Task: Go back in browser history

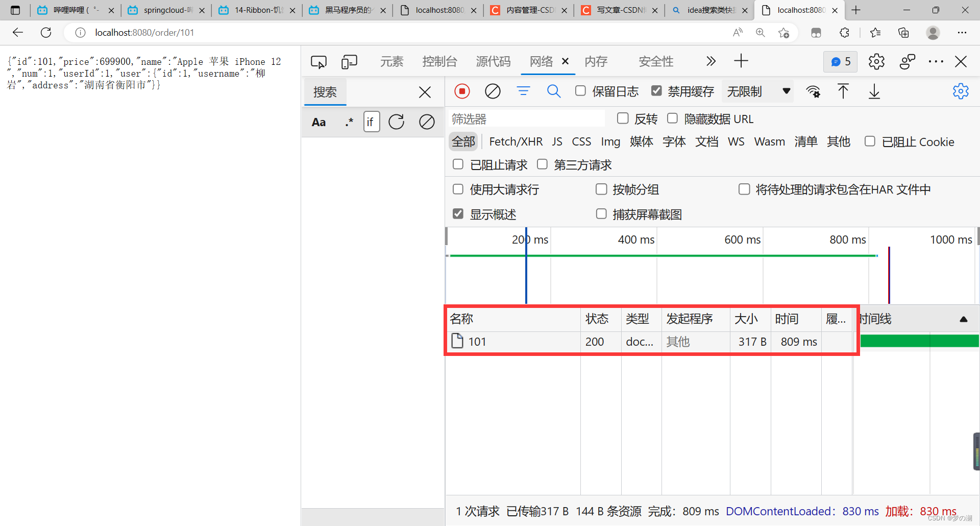Action: (x=18, y=33)
